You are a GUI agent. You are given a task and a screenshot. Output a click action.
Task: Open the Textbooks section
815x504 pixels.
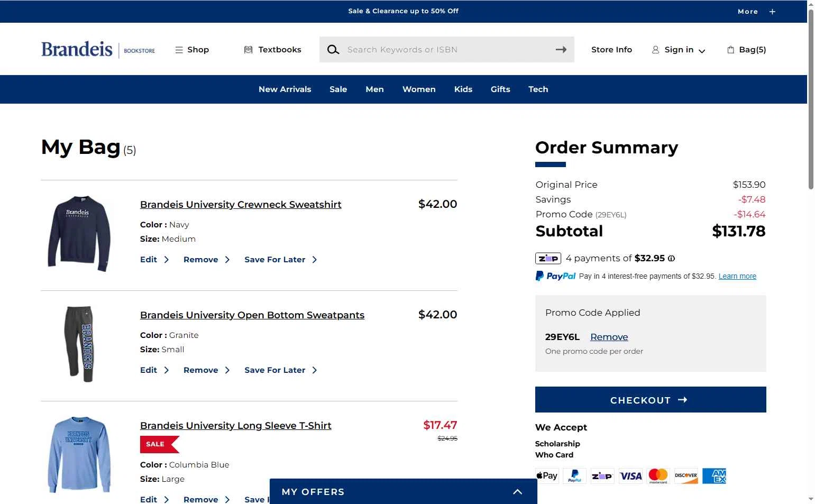tap(272, 50)
